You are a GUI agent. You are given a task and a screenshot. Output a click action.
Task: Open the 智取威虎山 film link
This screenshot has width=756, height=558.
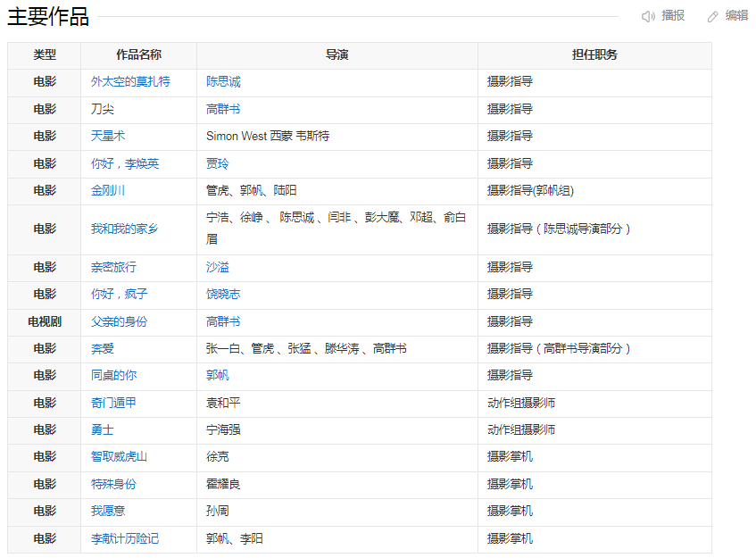click(x=119, y=456)
